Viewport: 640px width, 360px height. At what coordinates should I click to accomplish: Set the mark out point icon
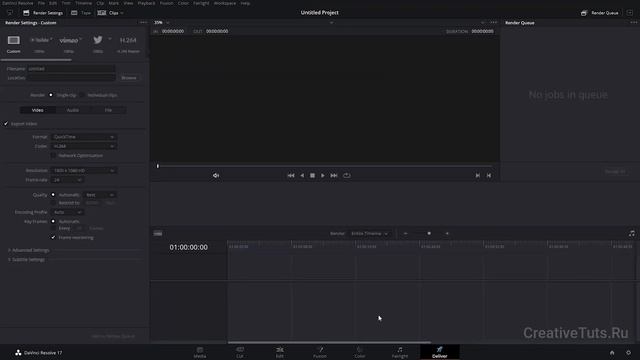point(489,176)
